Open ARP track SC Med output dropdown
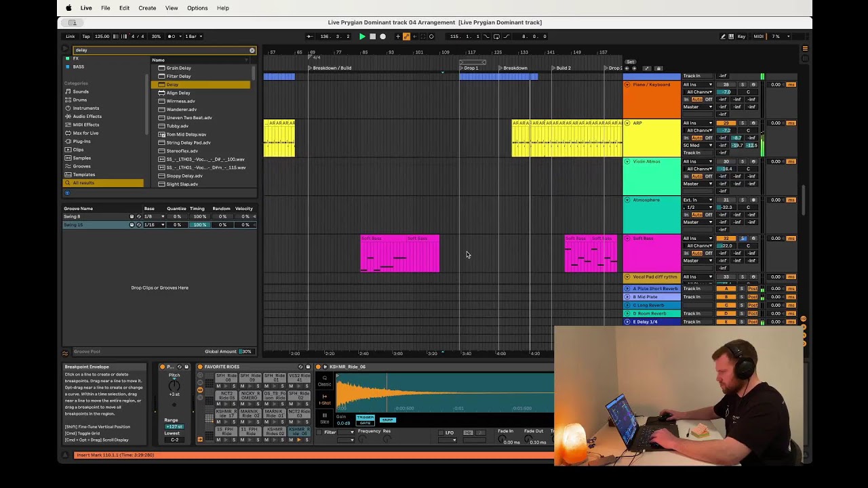 698,145
